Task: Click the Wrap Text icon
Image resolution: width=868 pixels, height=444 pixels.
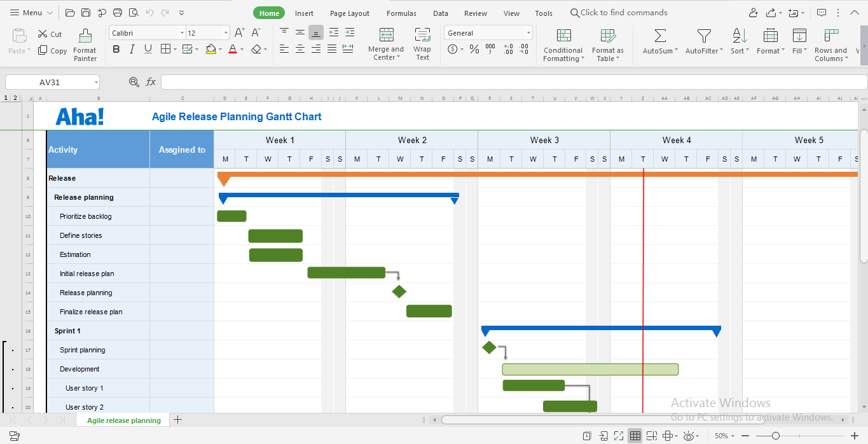Action: pyautogui.click(x=422, y=36)
